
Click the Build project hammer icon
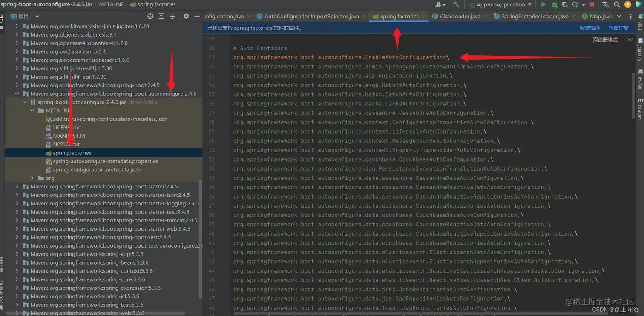pyautogui.click(x=456, y=4)
